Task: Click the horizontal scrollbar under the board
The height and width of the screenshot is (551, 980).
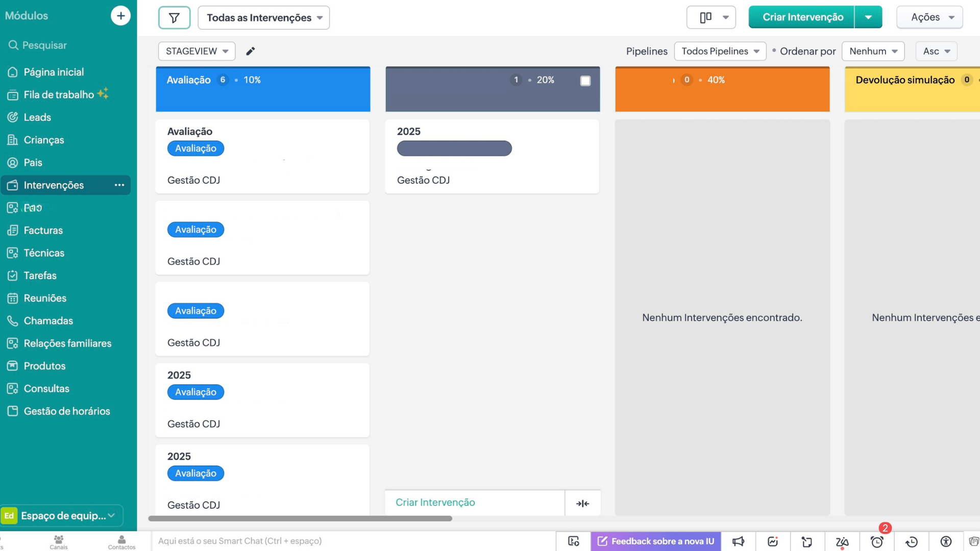Action: [x=300, y=518]
